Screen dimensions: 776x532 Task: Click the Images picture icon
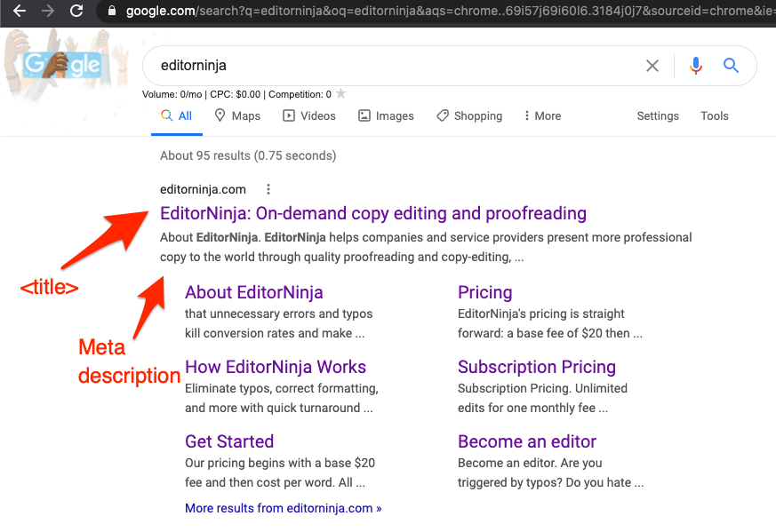coord(364,115)
